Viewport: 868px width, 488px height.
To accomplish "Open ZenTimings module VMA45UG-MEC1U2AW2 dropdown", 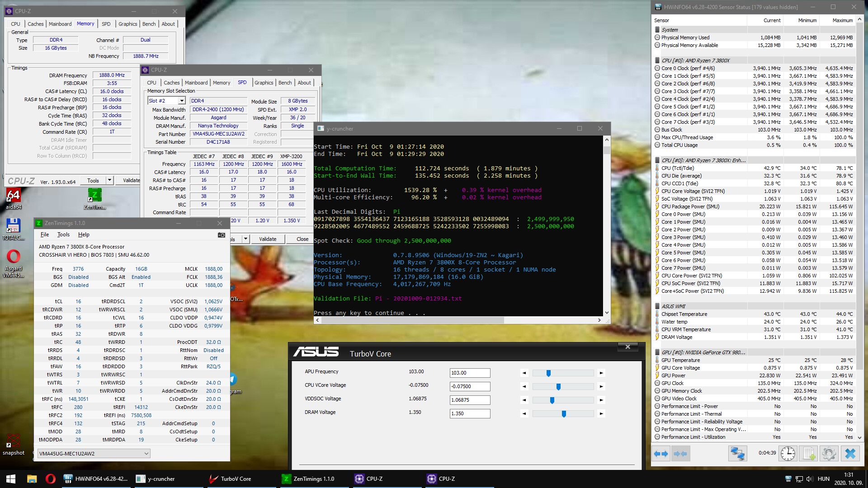I will coord(94,453).
